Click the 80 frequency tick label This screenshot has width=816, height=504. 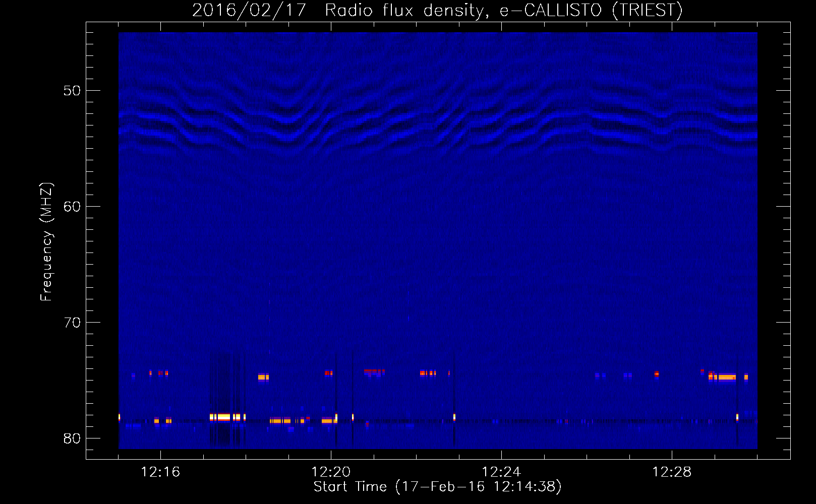[72, 438]
